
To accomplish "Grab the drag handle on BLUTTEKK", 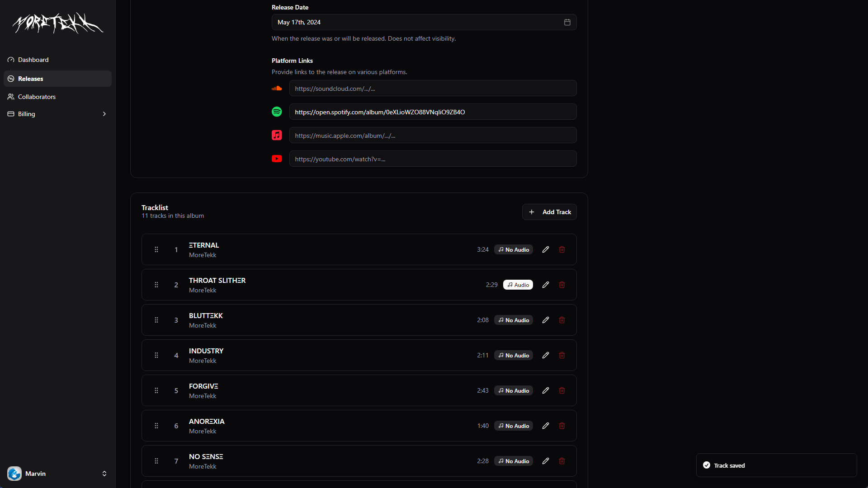I will pos(156,320).
